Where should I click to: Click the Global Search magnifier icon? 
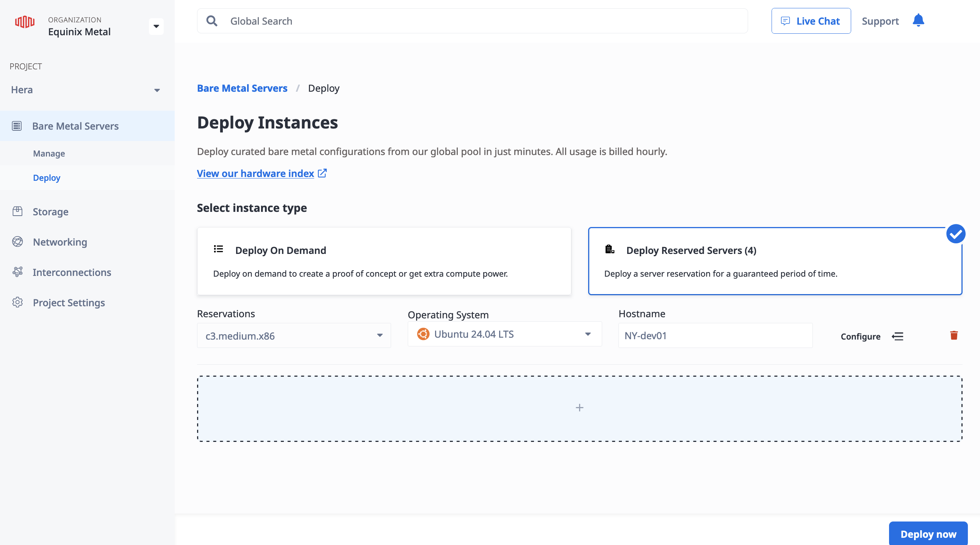coord(212,21)
